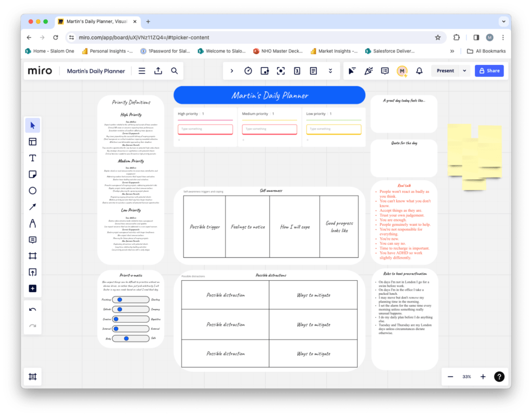Expand the Present options dropdown arrow
Viewport: 532px width, 416px height.
464,71
